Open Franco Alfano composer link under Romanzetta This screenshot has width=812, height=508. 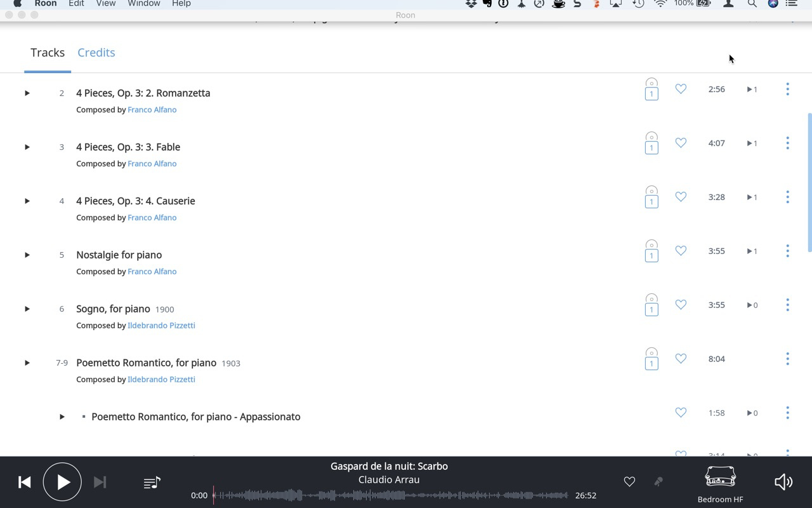(152, 110)
